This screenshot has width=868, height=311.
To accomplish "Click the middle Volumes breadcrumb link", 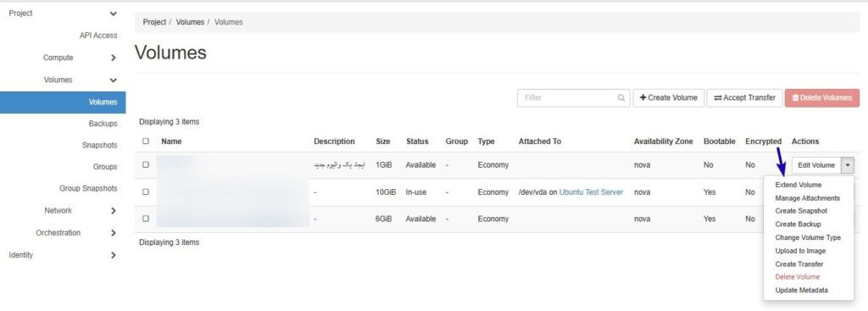I will (190, 22).
